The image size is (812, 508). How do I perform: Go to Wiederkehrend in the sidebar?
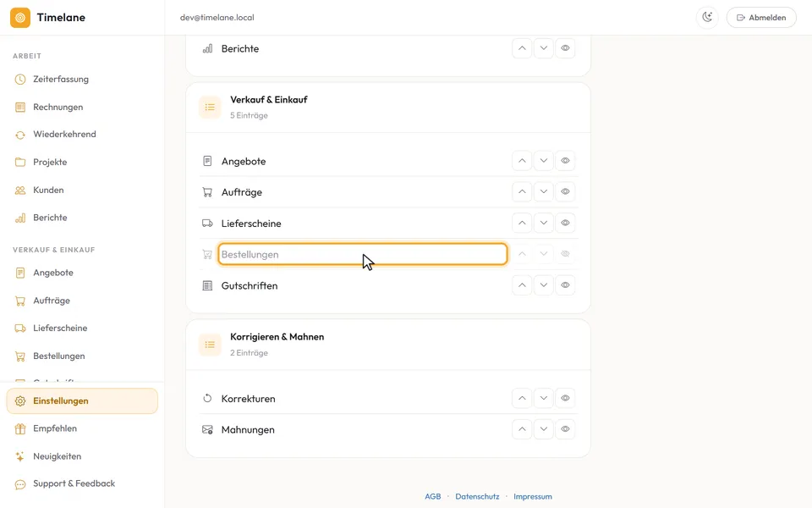point(82,135)
